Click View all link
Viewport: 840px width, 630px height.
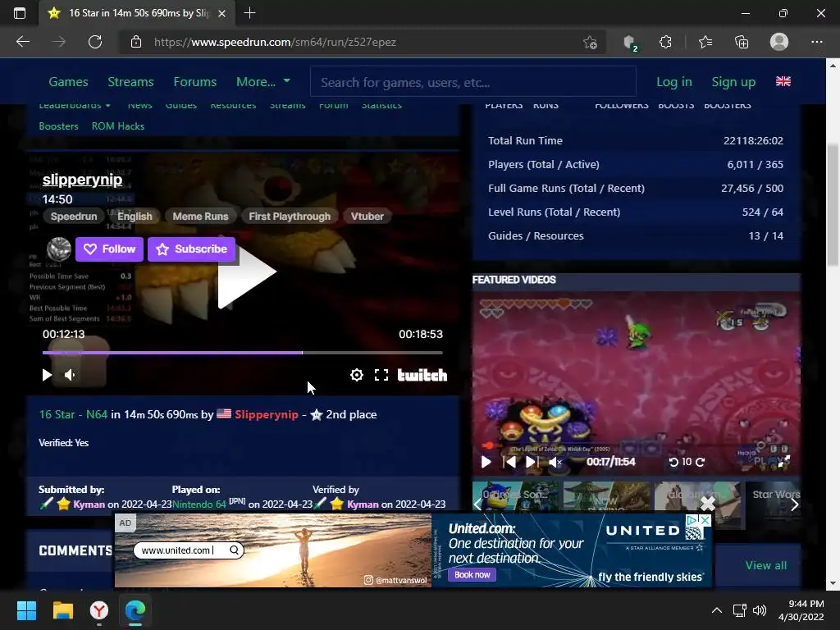[x=765, y=566]
